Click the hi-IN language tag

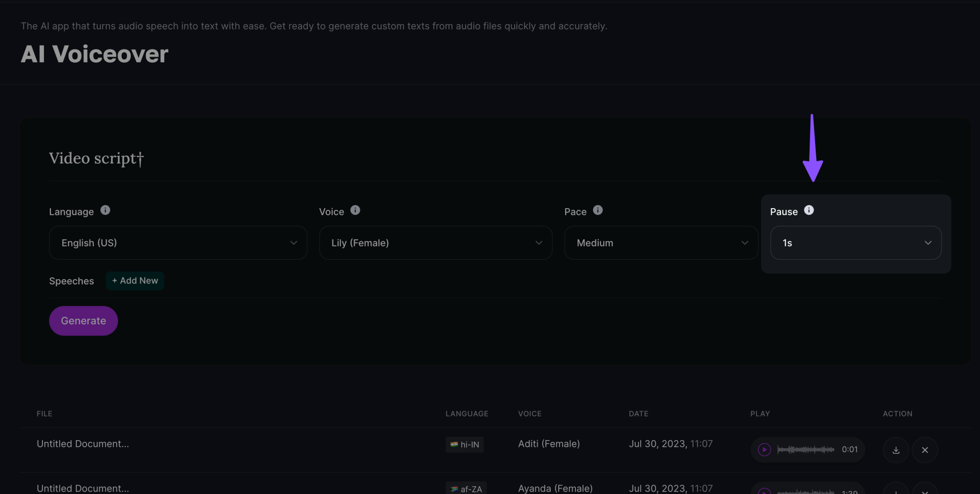click(465, 445)
